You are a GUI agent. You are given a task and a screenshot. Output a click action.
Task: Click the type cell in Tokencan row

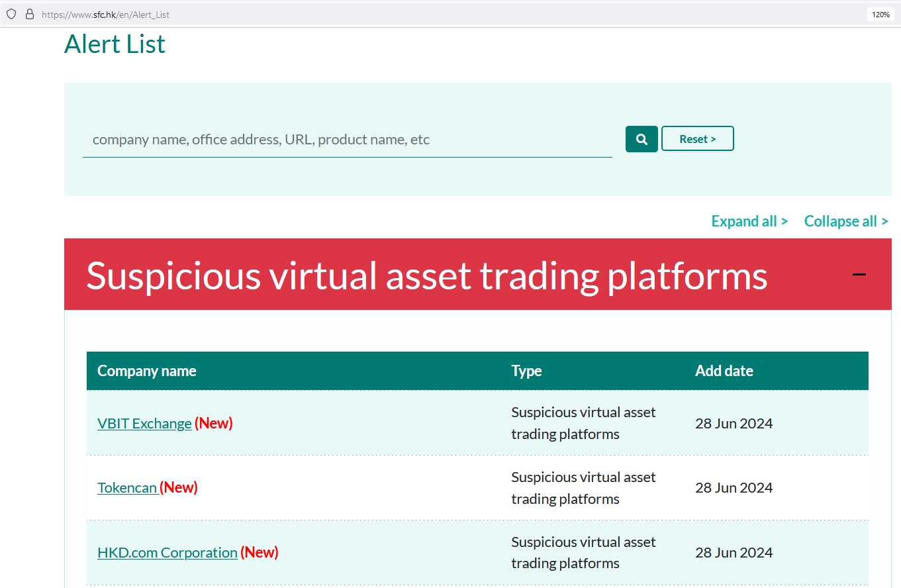pyautogui.click(x=583, y=488)
